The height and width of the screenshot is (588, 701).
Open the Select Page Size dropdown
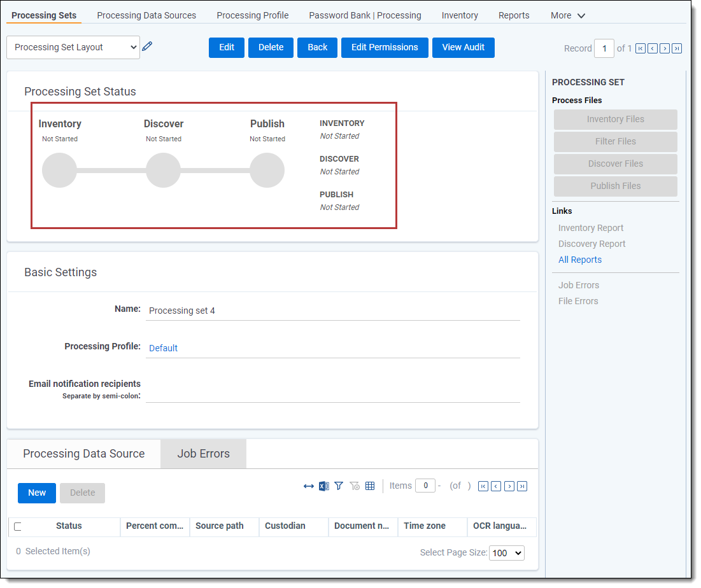point(506,553)
